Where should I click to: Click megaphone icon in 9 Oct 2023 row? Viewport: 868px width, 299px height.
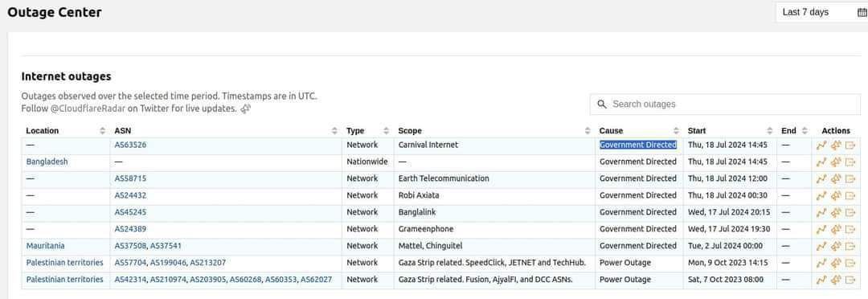pyautogui.click(x=836, y=263)
